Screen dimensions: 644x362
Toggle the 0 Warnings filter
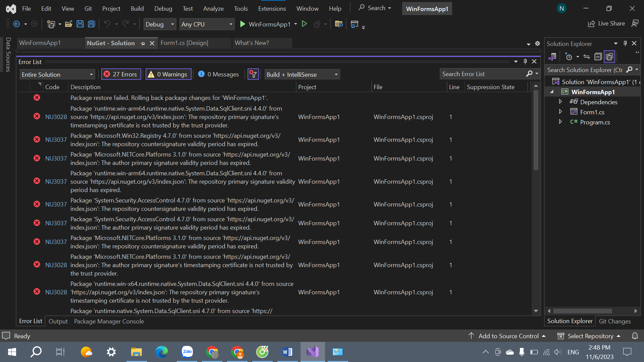168,74
